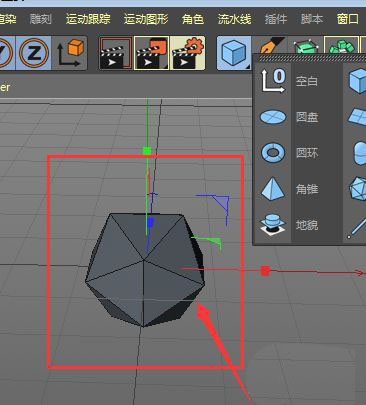Open the 雕刻 (Sculpt) menu
The height and width of the screenshot is (405, 366).
[x=41, y=19]
